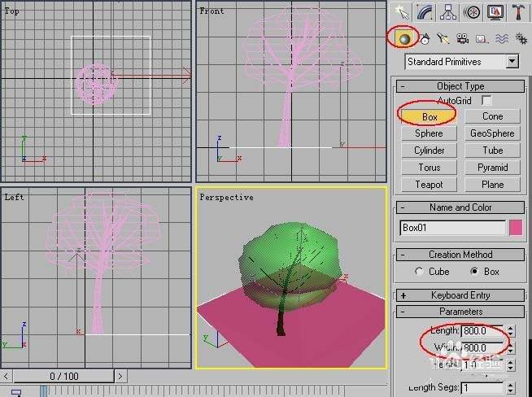Image resolution: width=532 pixels, height=397 pixels.
Task: Click the Perspective viewport label
Action: click(226, 197)
